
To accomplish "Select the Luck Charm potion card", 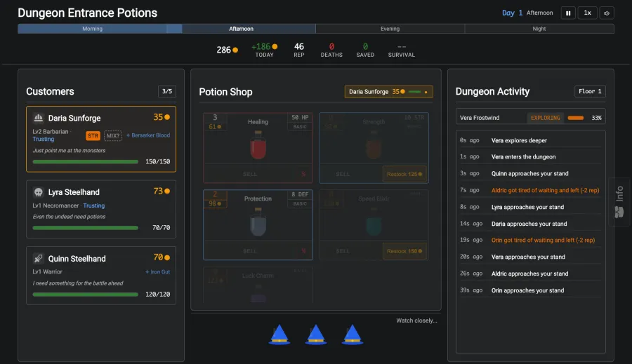I will [x=258, y=285].
